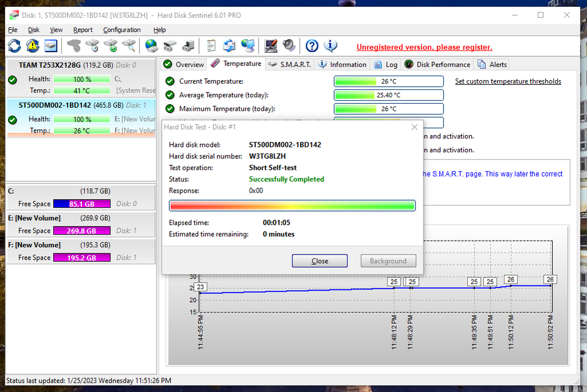
Task: Click the report document toolbar icon
Action: pos(212,46)
